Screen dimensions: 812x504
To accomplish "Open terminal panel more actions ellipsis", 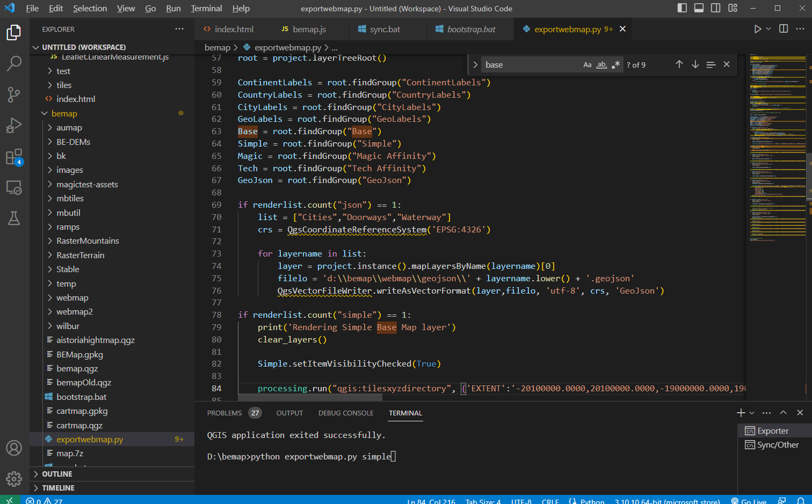I will click(766, 413).
